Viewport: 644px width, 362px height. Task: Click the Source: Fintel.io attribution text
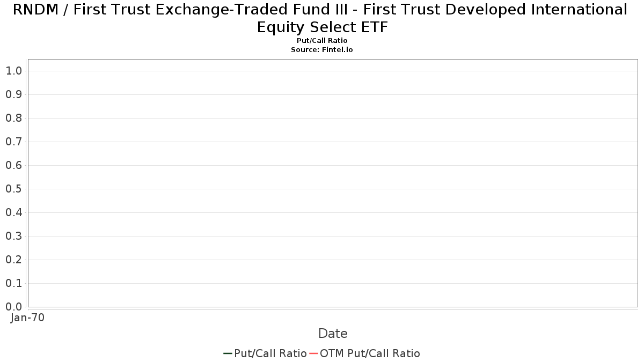click(x=322, y=49)
